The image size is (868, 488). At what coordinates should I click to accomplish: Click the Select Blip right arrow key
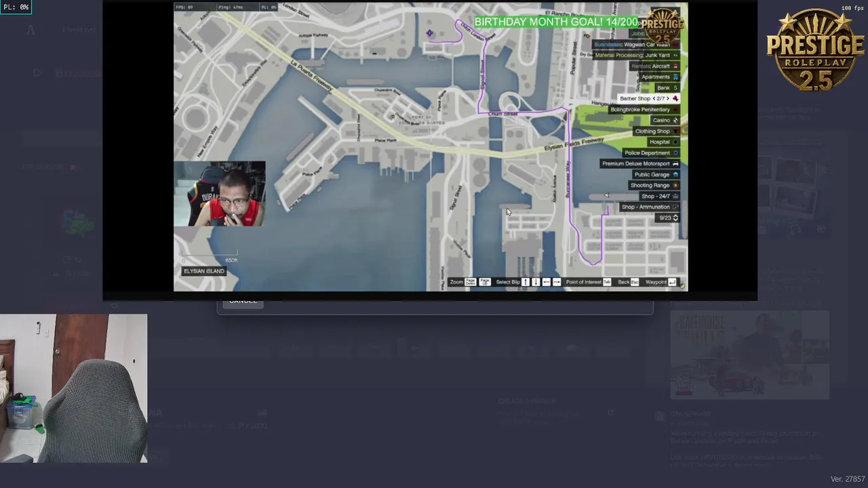[557, 282]
